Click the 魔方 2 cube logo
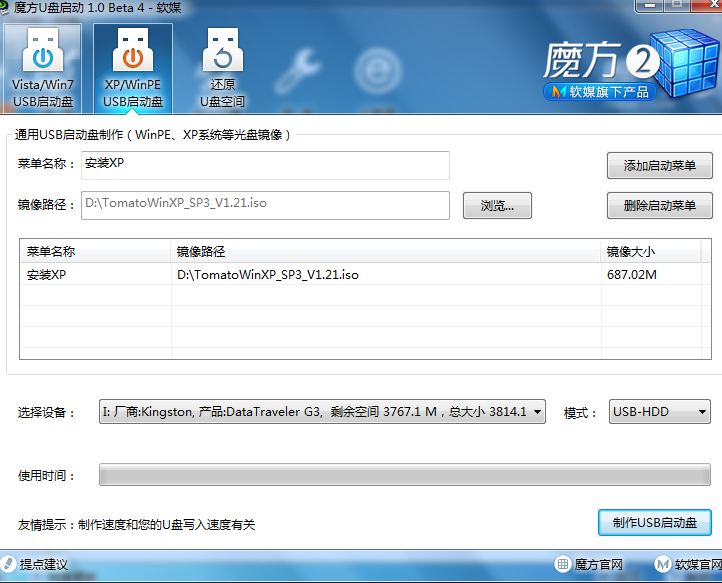Image resolution: width=722 pixels, height=583 pixels. tap(682, 62)
